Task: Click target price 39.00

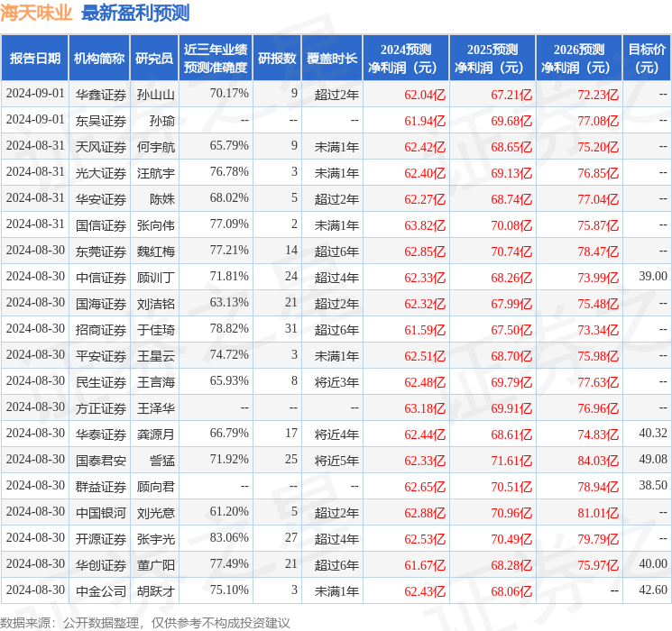Action: coord(653,277)
